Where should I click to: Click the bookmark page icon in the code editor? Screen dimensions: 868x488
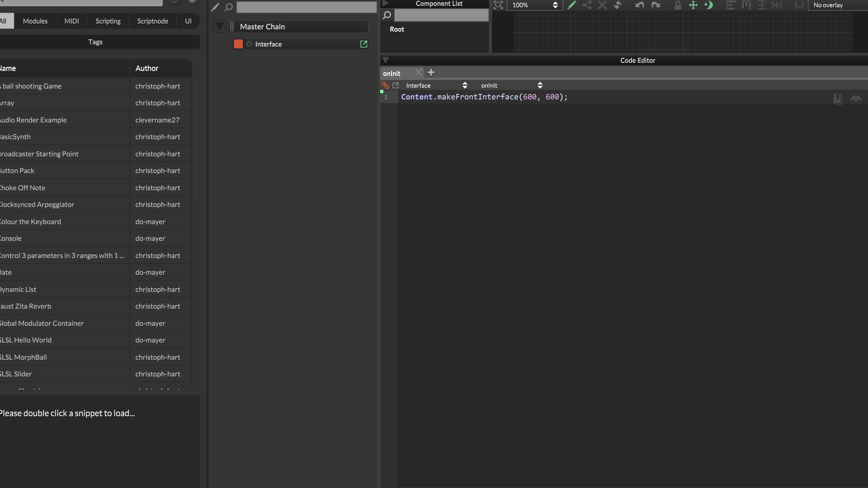click(x=838, y=99)
